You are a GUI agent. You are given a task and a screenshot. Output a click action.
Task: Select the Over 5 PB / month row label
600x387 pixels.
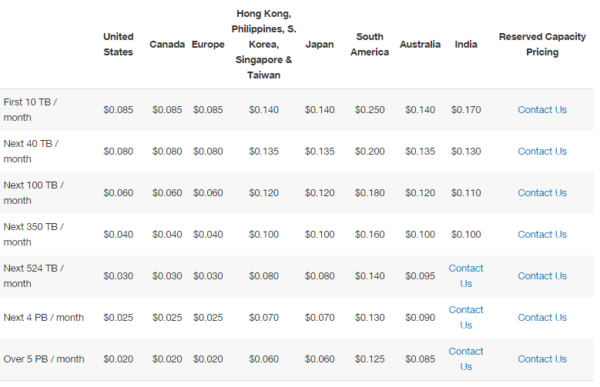pos(44,359)
